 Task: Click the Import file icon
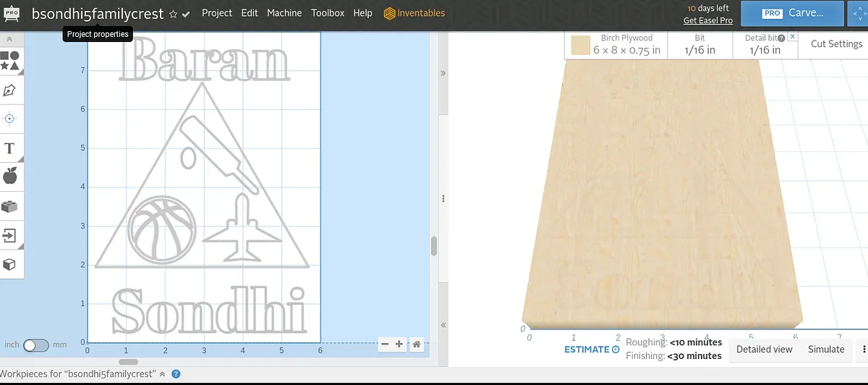(10, 235)
